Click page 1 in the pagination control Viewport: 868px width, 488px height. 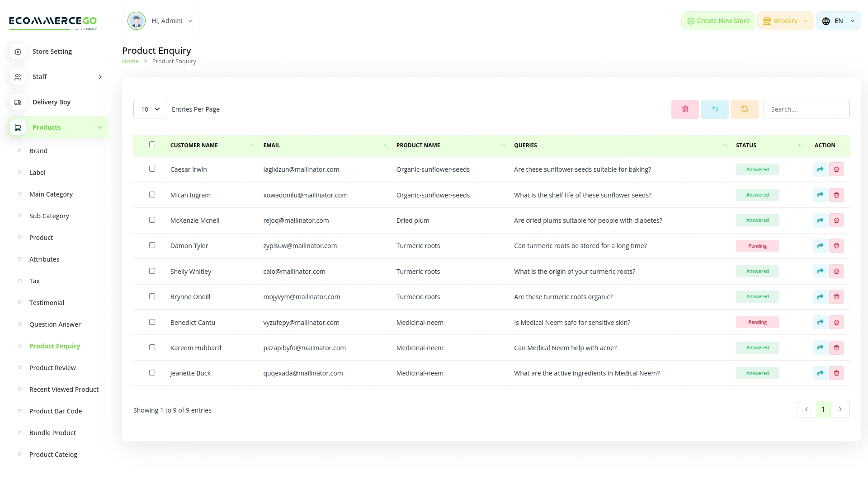tap(823, 409)
